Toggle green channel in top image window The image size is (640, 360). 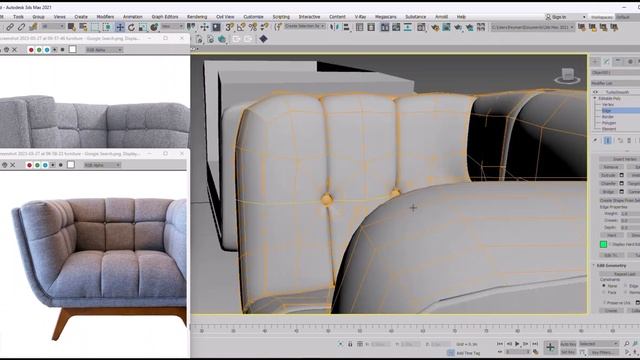(x=39, y=49)
